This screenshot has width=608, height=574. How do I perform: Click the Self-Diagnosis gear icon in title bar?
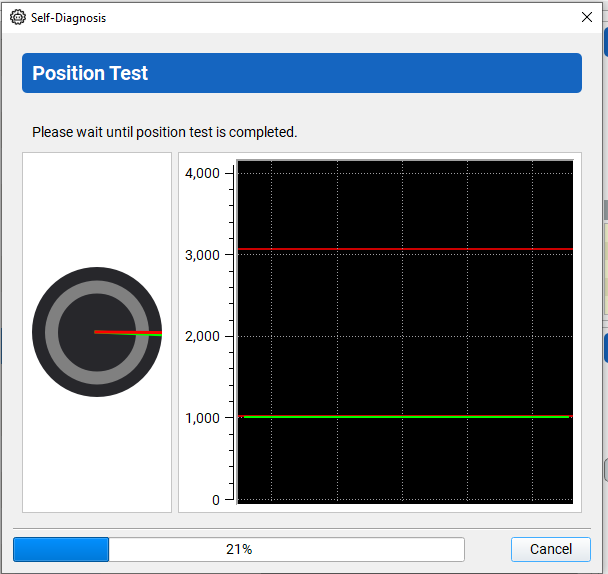pyautogui.click(x=18, y=17)
